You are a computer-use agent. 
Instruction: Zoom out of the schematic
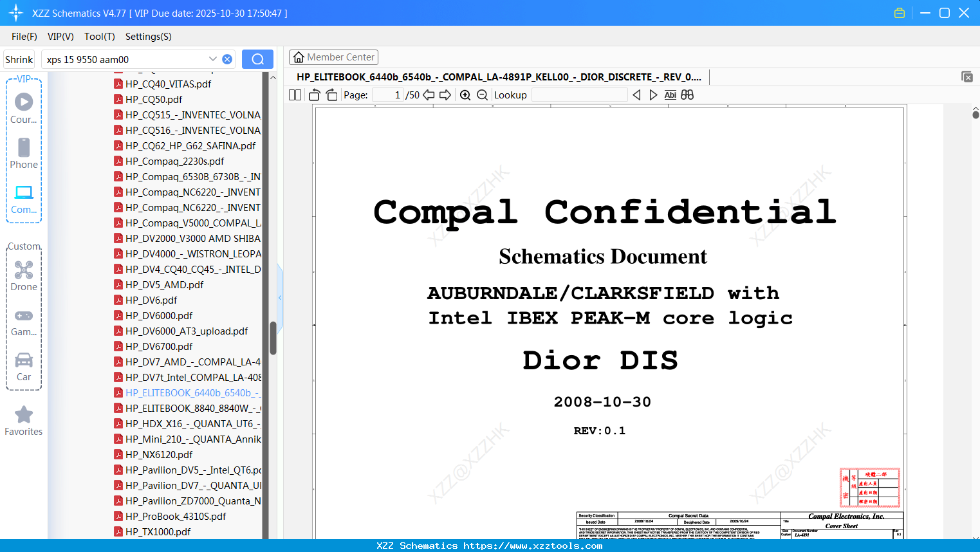[x=482, y=95]
